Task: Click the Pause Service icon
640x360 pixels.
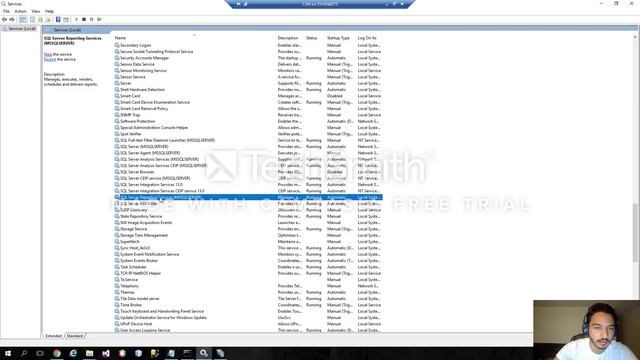Action: coord(91,19)
